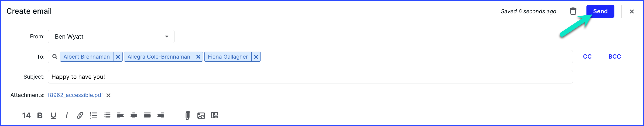This screenshot has height=126, width=644.
Task: Start a numbered list
Action: coord(93,116)
